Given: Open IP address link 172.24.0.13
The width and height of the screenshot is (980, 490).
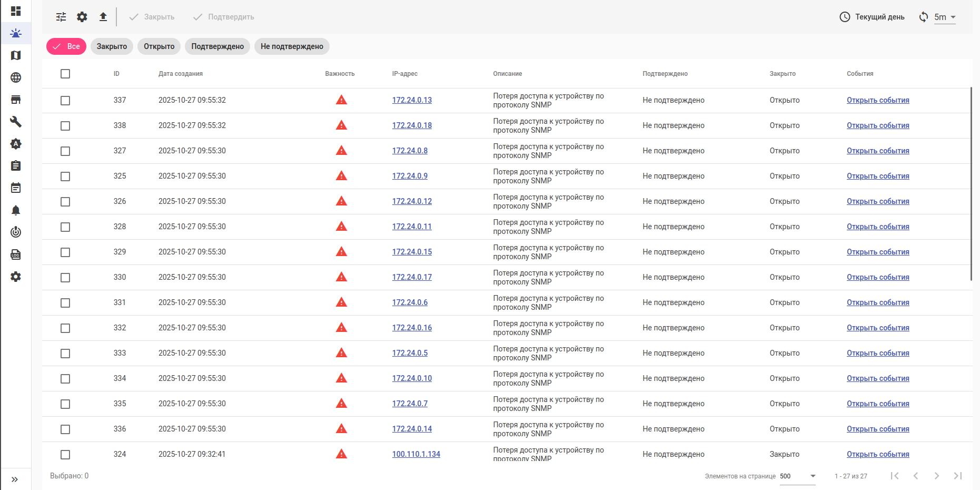Looking at the screenshot, I should (x=412, y=100).
